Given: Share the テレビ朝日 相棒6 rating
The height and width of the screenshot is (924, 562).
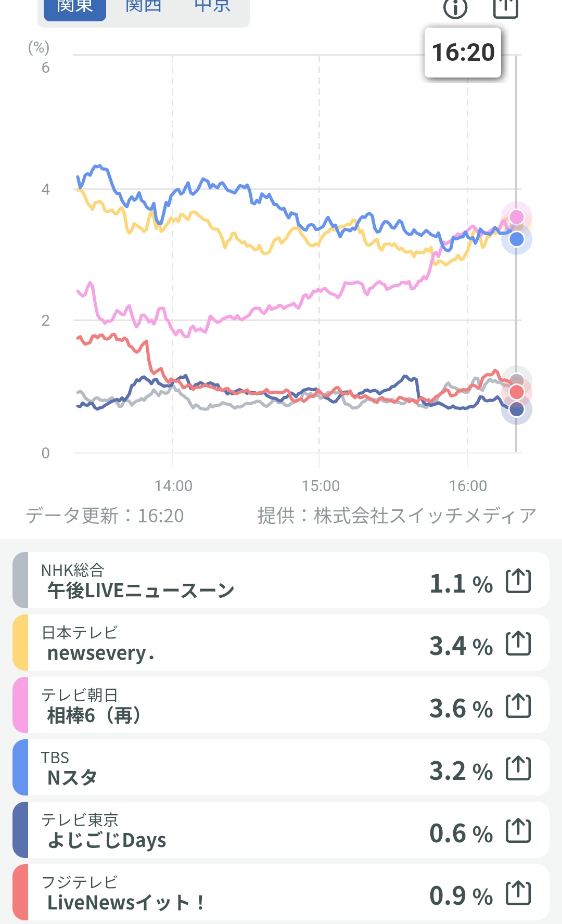Looking at the screenshot, I should point(518,706).
